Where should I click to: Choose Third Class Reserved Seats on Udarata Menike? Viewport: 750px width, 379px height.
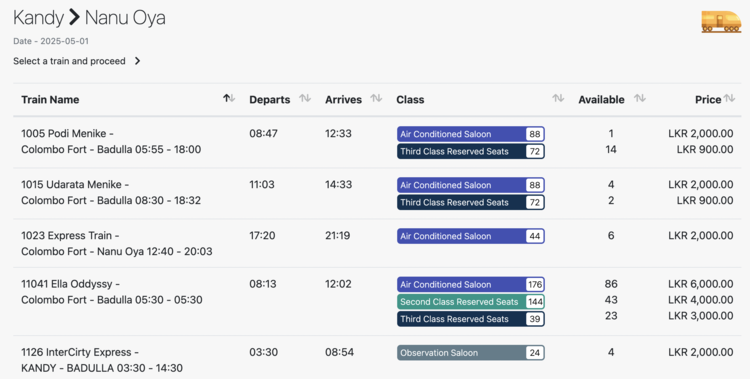pyautogui.click(x=471, y=202)
